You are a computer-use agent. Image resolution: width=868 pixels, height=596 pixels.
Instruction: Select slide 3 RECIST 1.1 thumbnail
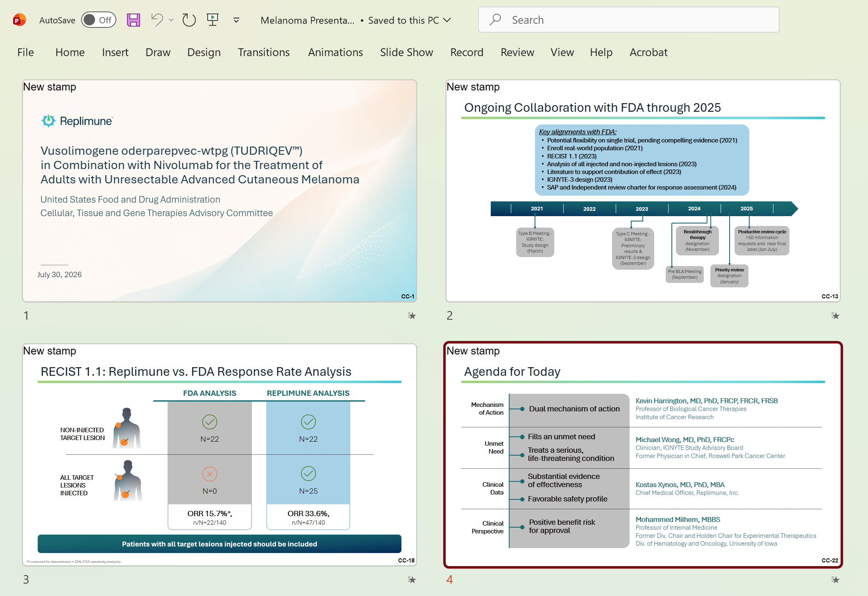pos(220,455)
